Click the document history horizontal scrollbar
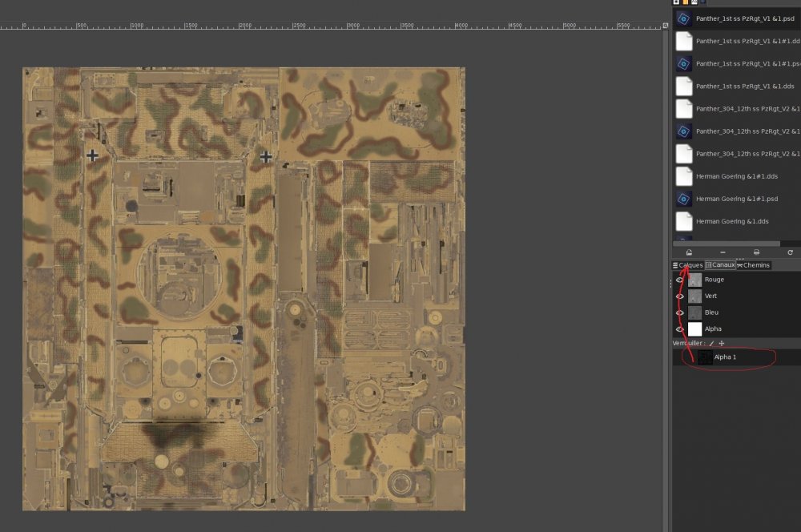 pyautogui.click(x=725, y=244)
